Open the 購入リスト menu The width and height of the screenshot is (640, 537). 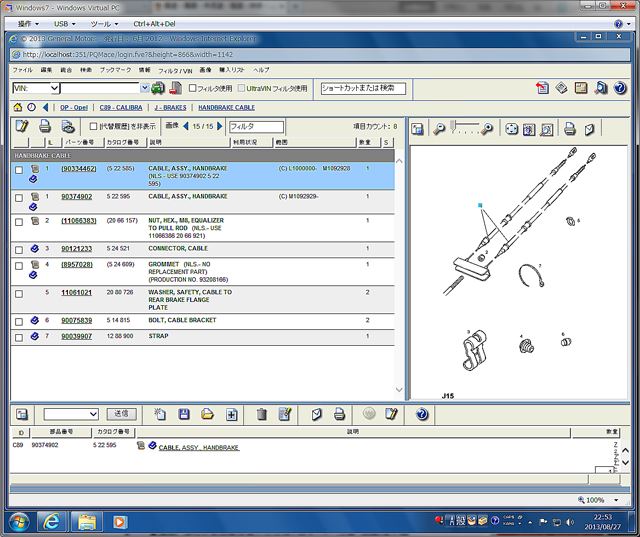232,70
